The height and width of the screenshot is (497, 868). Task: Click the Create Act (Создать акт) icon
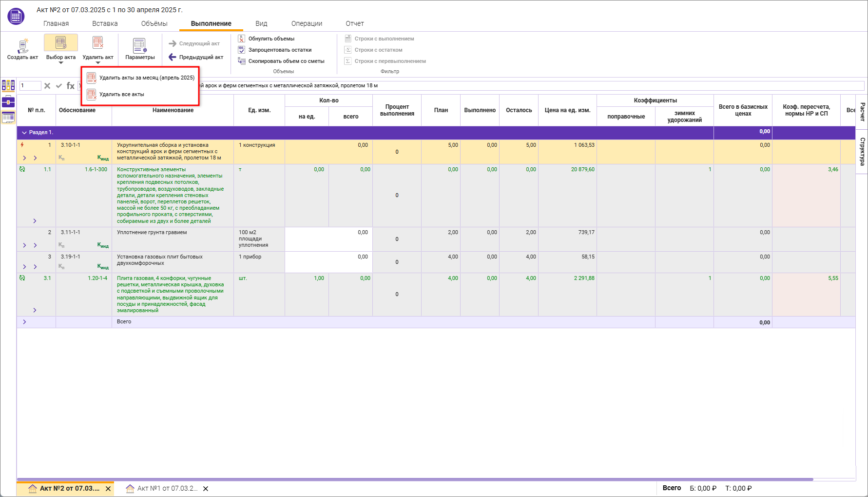point(22,46)
